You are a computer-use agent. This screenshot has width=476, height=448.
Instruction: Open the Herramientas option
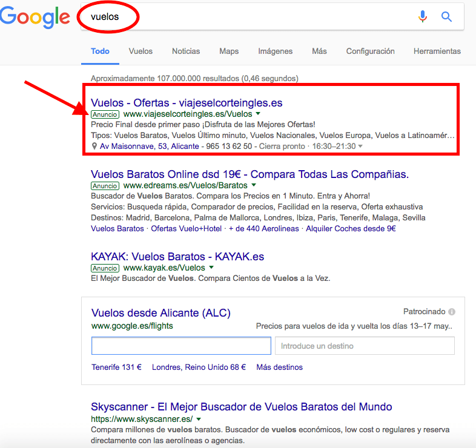tap(437, 51)
